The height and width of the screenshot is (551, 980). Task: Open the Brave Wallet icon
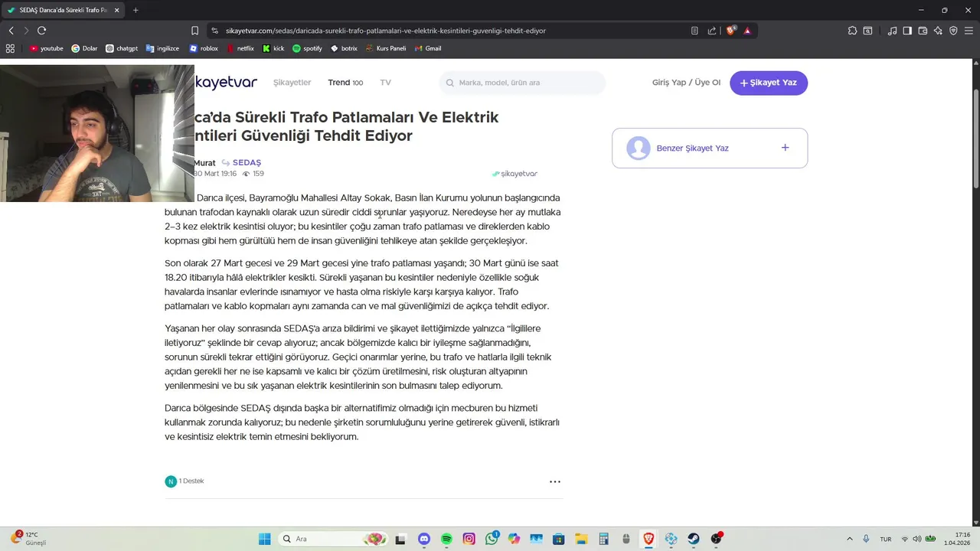click(923, 31)
